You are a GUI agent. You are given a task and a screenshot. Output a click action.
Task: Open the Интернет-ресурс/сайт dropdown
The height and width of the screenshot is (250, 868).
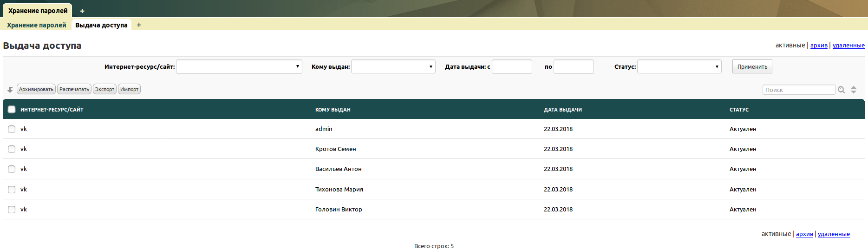(239, 67)
